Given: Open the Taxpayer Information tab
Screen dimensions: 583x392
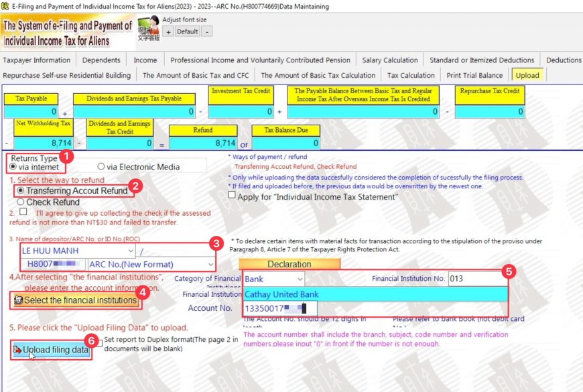Looking at the screenshot, I should 36,60.
